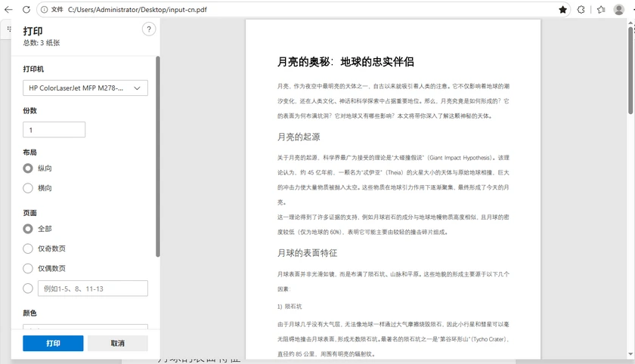Image resolution: width=635 pixels, height=364 pixels.
Task: Select the 横向 landscape layout option
Action: pos(27,188)
